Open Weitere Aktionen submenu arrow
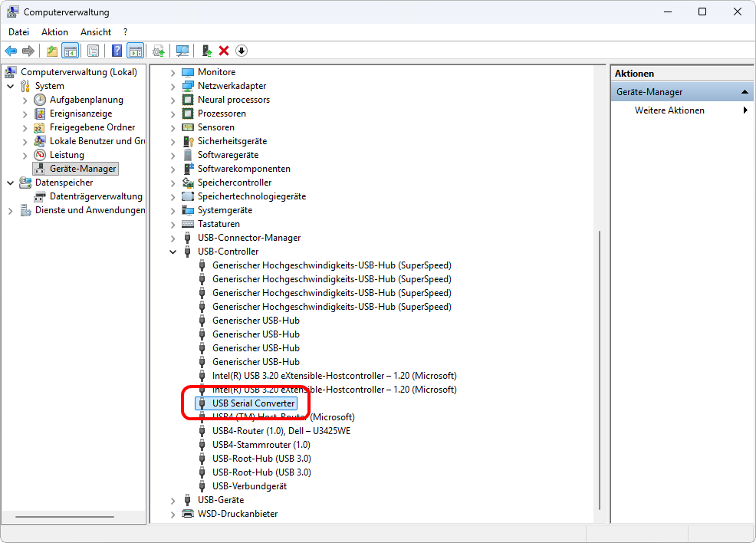This screenshot has height=543, width=756. point(745,110)
